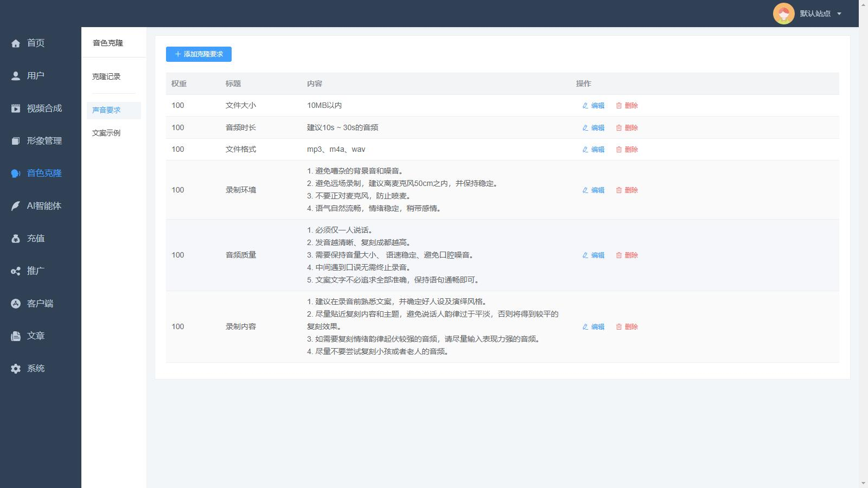Open the 用户 user management icon
The width and height of the screenshot is (868, 488).
point(15,75)
